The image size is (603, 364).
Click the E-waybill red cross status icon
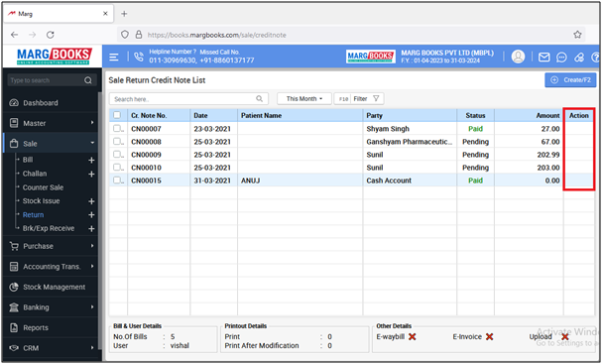[x=413, y=337]
